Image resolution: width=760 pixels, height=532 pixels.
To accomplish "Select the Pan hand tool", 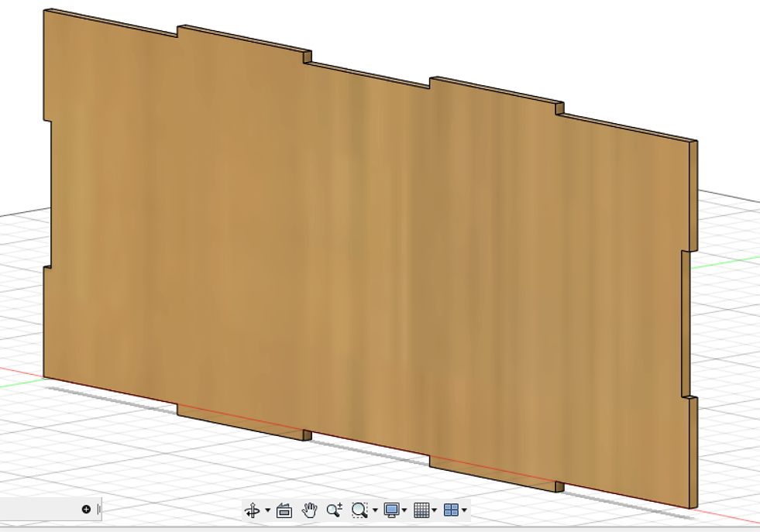I will point(309,510).
